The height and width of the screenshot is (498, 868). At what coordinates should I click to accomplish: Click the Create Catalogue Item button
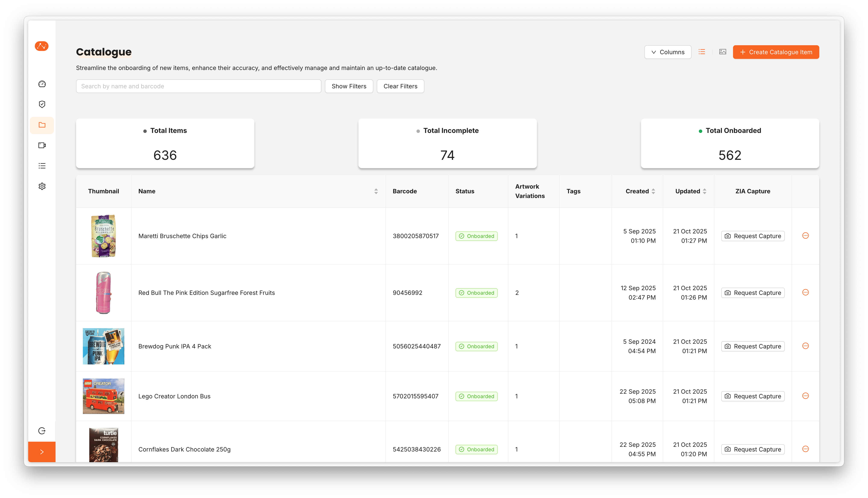[776, 52]
